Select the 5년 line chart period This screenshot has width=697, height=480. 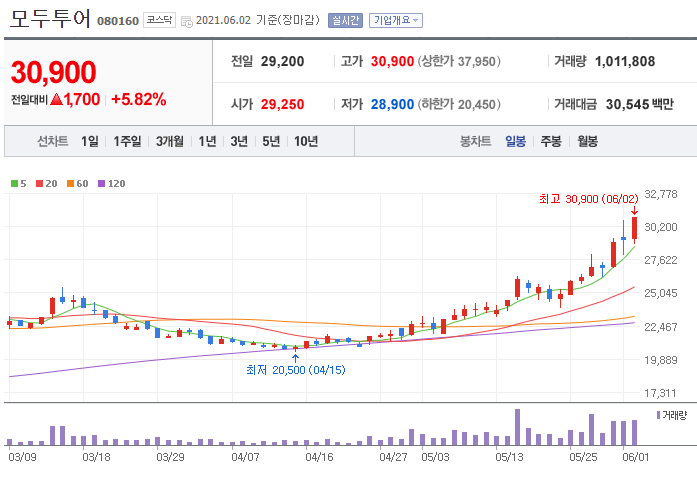(271, 141)
